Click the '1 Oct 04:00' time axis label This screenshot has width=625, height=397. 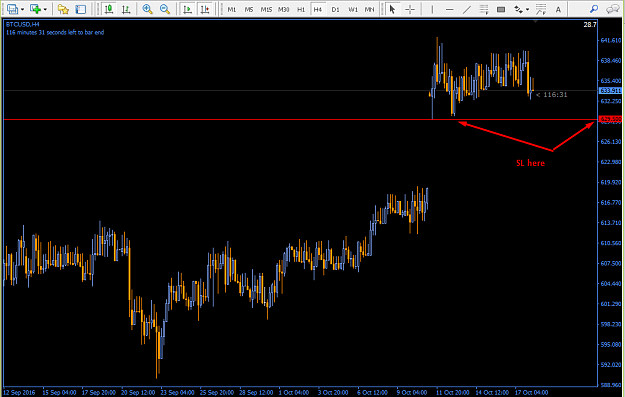294,393
